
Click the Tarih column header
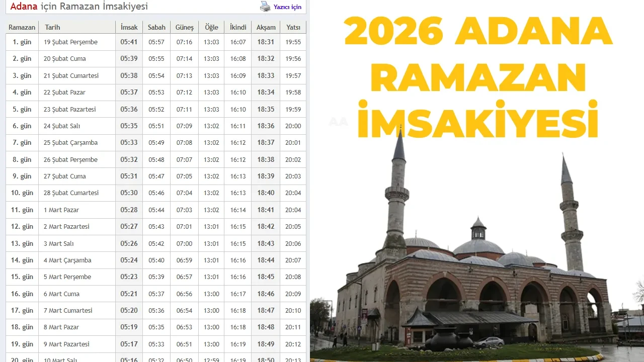(x=52, y=27)
